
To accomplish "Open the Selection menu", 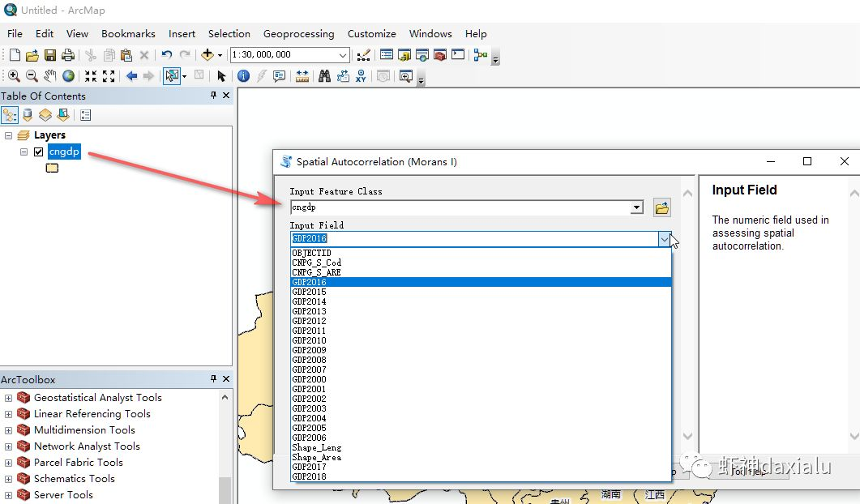I will point(229,33).
